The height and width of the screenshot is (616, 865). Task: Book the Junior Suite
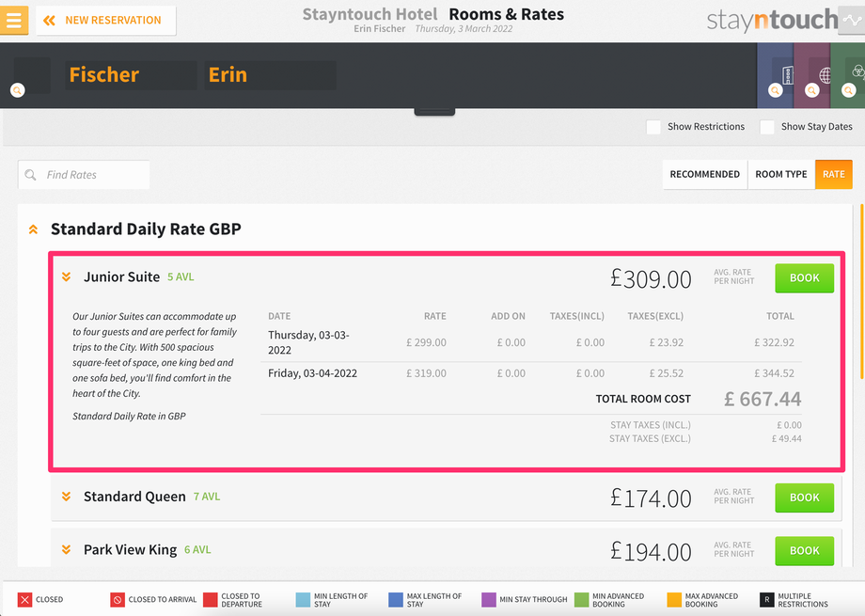(x=804, y=277)
